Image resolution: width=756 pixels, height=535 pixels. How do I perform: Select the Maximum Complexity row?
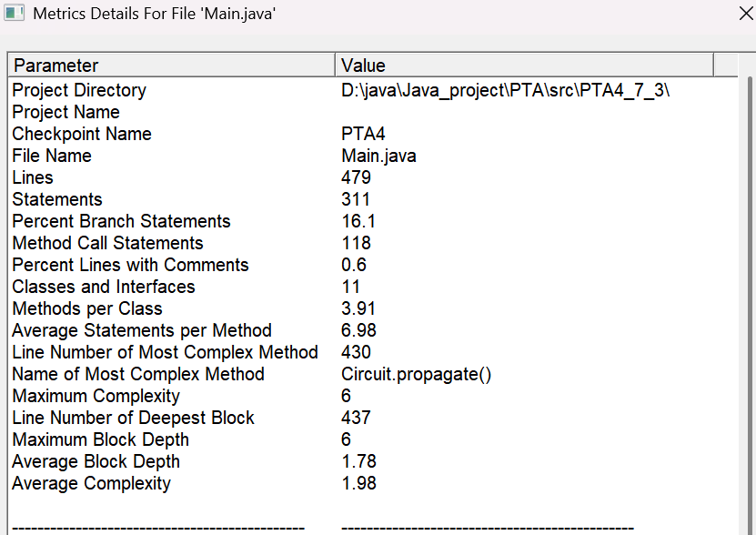click(x=373, y=396)
